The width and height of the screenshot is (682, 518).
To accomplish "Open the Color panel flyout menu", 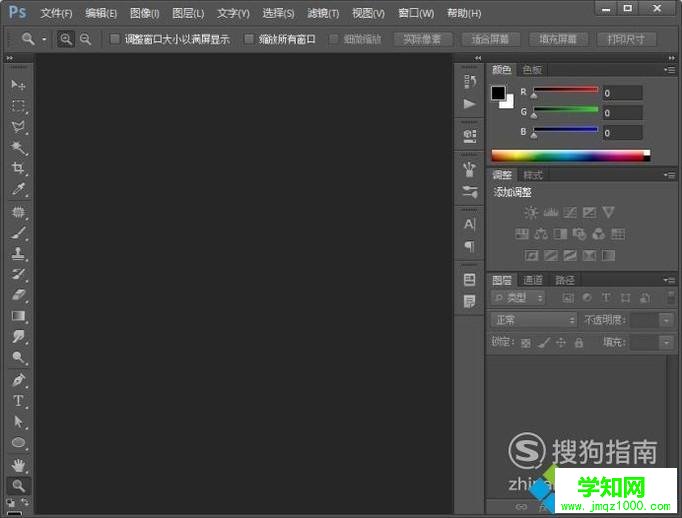I will pos(670,70).
